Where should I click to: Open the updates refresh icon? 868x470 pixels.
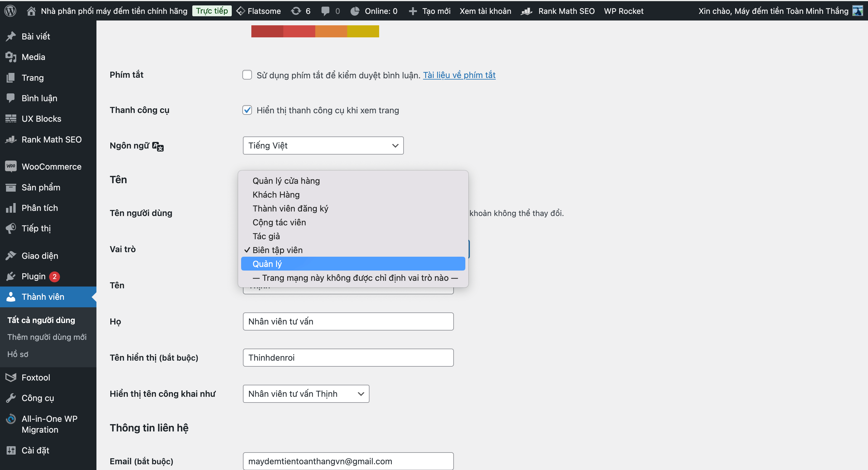coord(296,11)
